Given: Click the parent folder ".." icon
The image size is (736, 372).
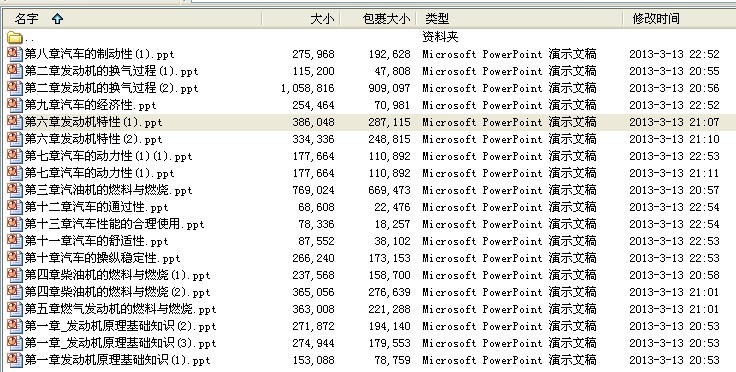Looking at the screenshot, I should click(x=15, y=37).
